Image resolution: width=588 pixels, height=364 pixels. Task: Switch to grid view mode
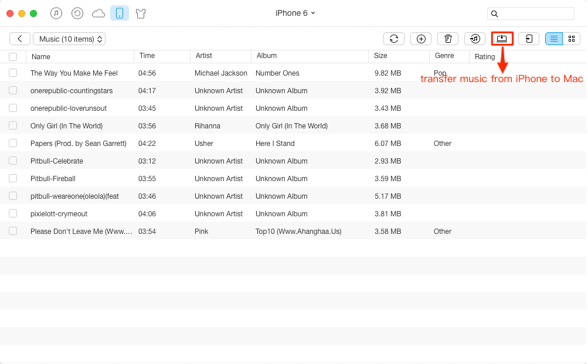(572, 39)
